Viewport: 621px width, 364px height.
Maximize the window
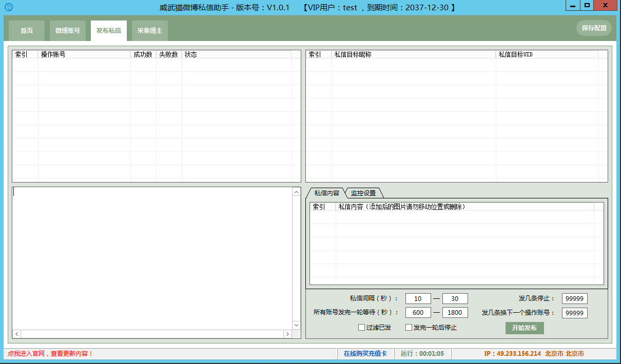[x=588, y=5]
